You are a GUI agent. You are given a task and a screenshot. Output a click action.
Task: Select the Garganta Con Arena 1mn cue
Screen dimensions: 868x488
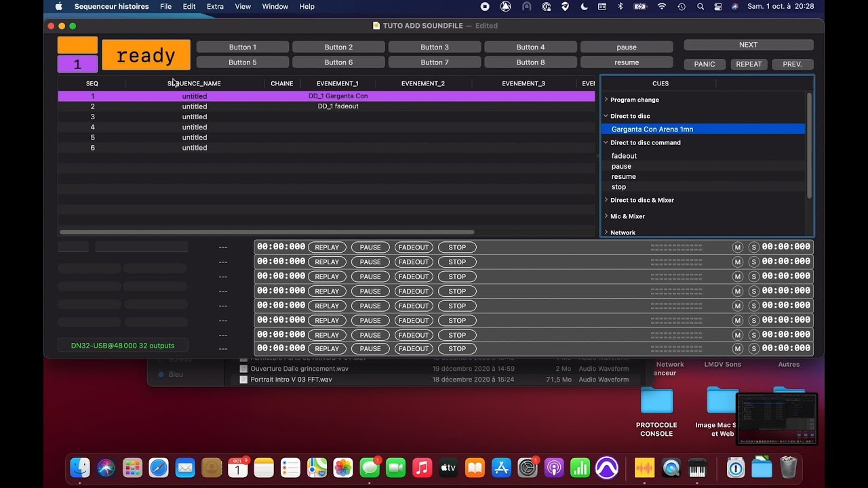[652, 129]
